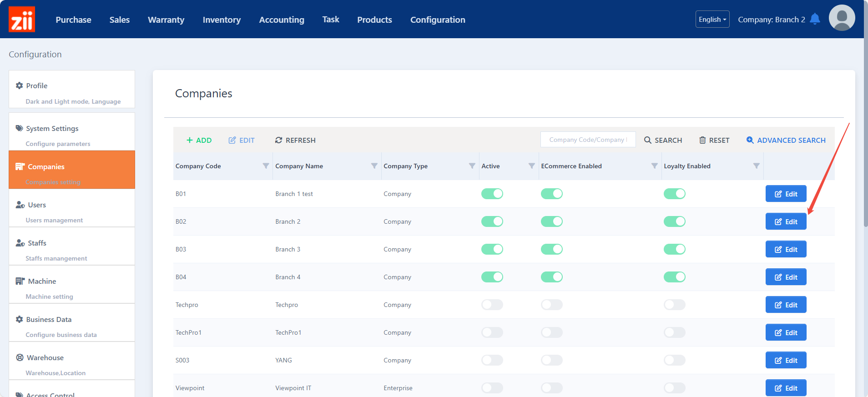Filter the Company Type column
Image resolution: width=868 pixels, height=397 pixels.
[472, 166]
